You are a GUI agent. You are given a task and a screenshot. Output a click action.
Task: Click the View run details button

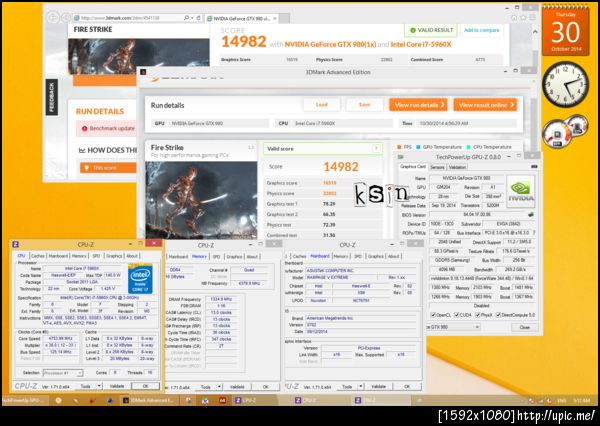click(418, 105)
